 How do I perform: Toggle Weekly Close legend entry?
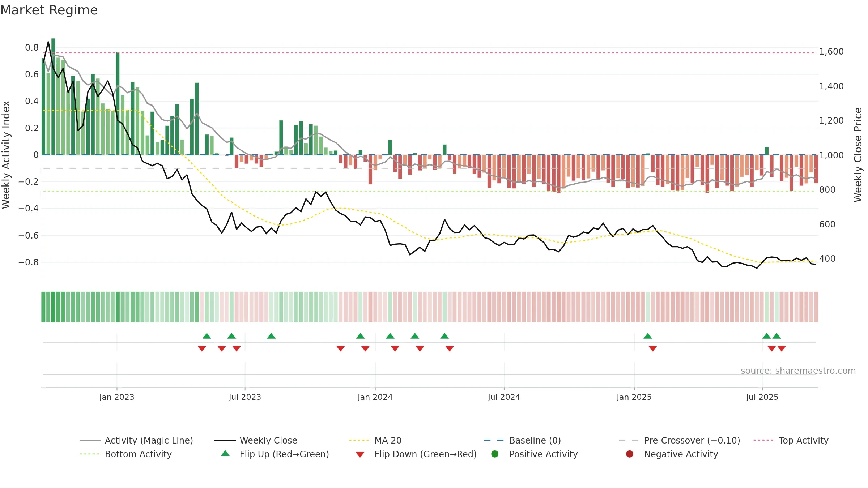pos(256,440)
